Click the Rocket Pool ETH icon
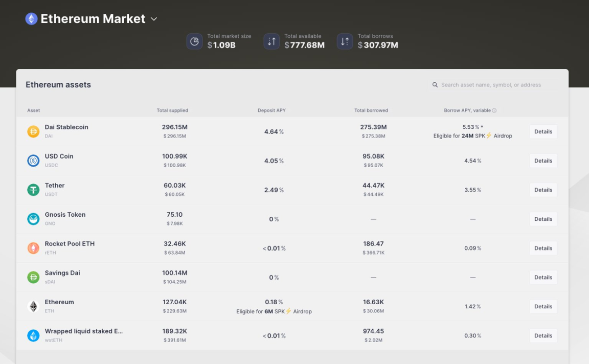The height and width of the screenshot is (364, 589). (33, 248)
